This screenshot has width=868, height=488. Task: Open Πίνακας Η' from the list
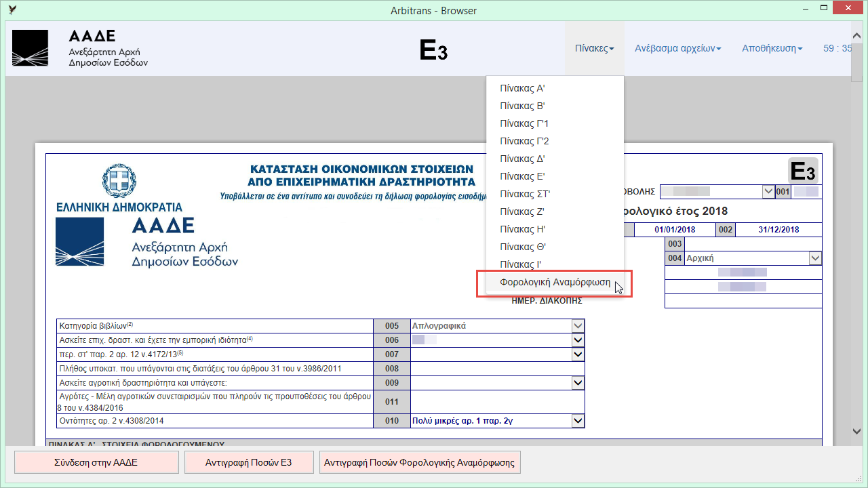(x=555, y=229)
